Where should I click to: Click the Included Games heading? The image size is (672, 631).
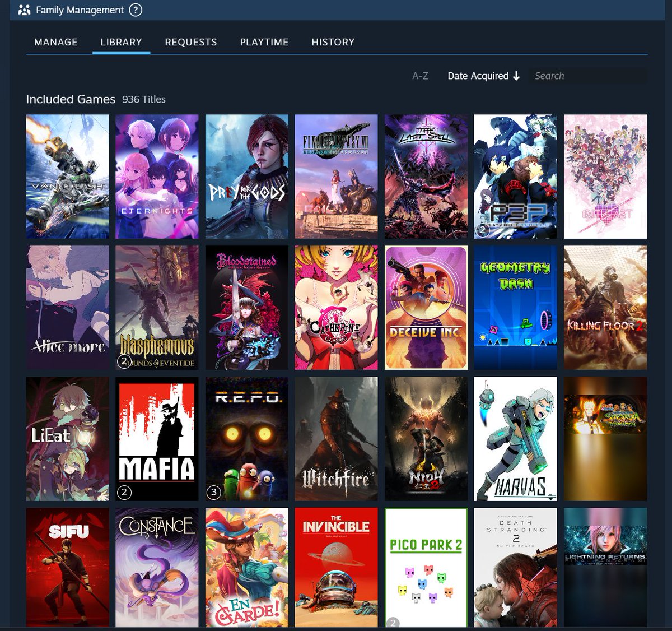[x=71, y=99]
